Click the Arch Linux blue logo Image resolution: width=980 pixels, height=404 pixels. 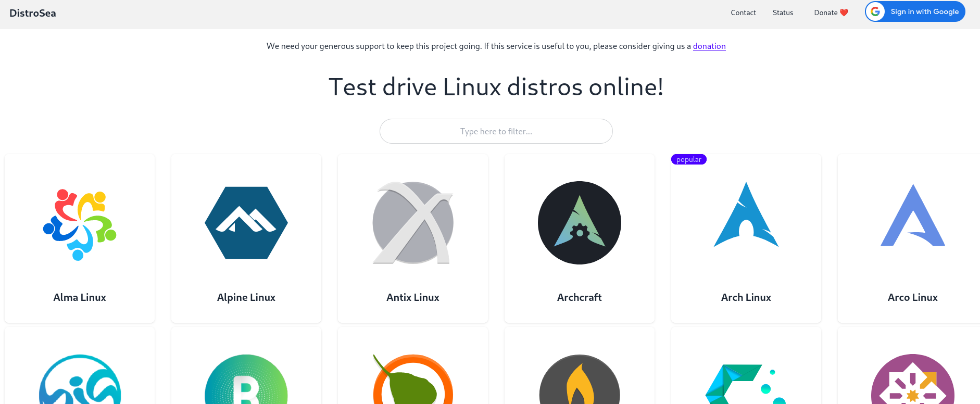click(x=746, y=214)
